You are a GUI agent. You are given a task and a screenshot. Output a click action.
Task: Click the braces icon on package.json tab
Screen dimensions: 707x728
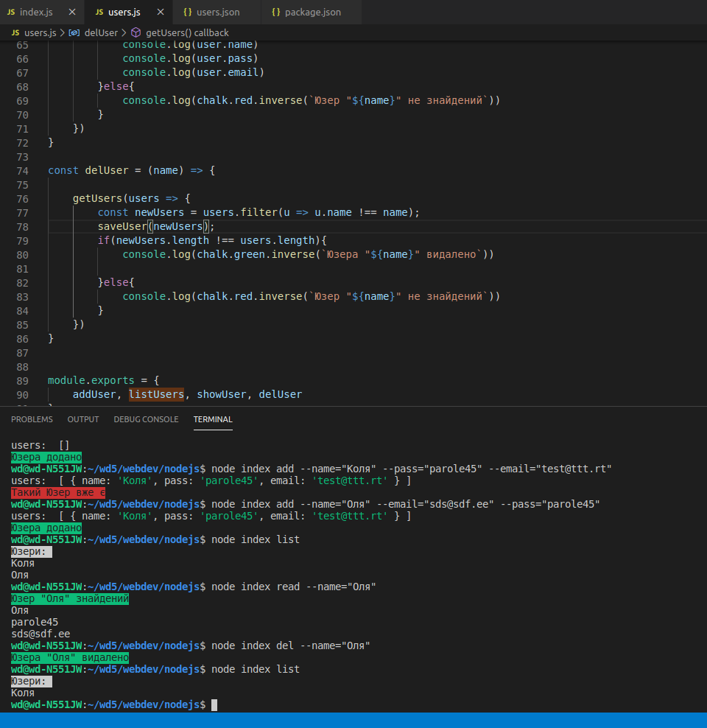pos(275,13)
